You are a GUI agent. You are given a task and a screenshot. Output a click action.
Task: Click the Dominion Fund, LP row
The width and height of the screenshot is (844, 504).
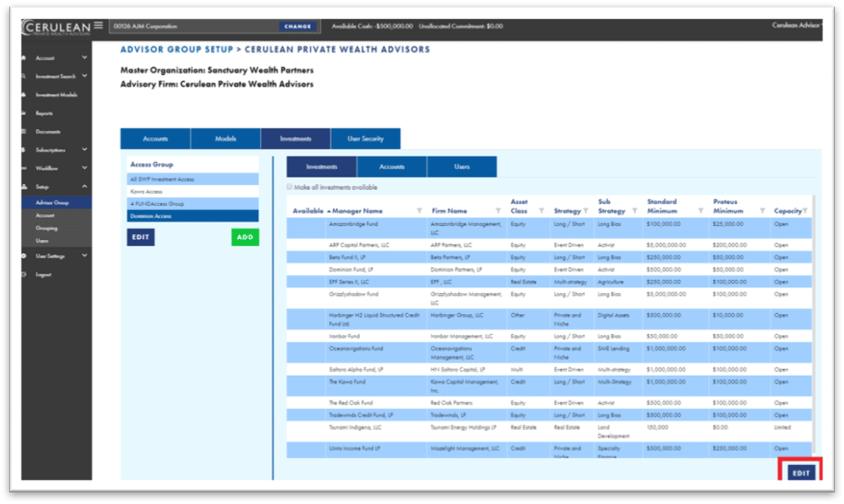[x=549, y=270]
